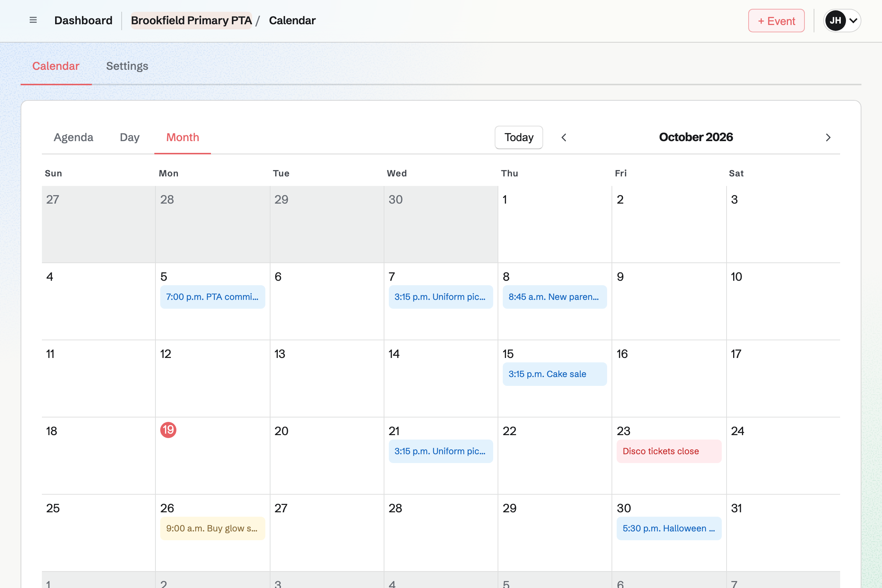Open Uniform event on October 21
The width and height of the screenshot is (882, 588).
(x=441, y=451)
